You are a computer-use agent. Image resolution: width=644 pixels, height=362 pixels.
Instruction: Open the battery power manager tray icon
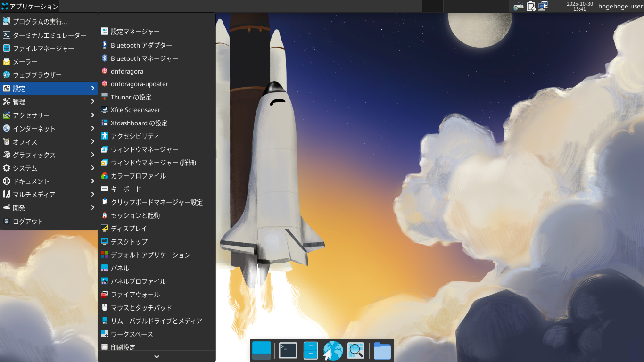531,6
